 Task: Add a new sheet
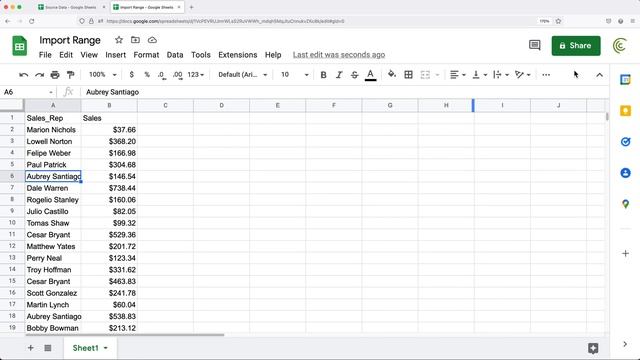click(31, 348)
